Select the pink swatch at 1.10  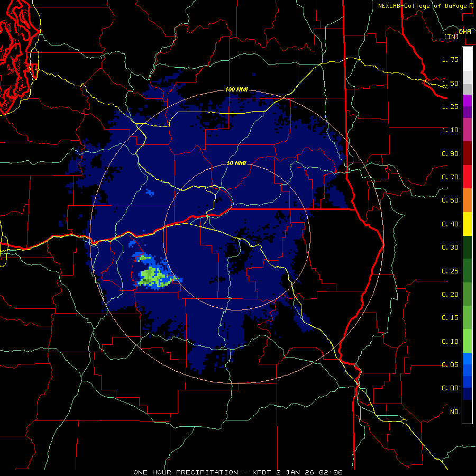click(x=467, y=130)
